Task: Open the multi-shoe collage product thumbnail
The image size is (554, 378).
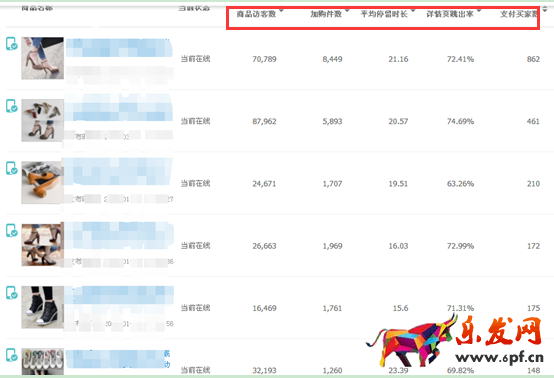Action: (x=42, y=120)
